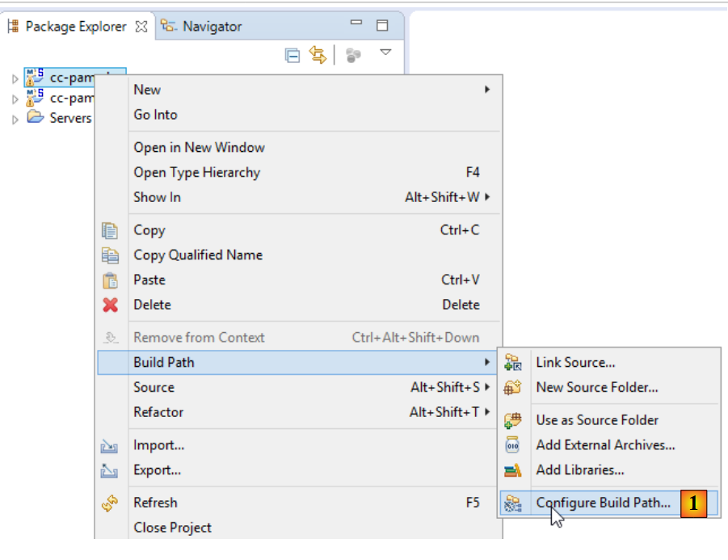Expand the first cc-pam project node
The image size is (728, 560).
[x=15, y=78]
